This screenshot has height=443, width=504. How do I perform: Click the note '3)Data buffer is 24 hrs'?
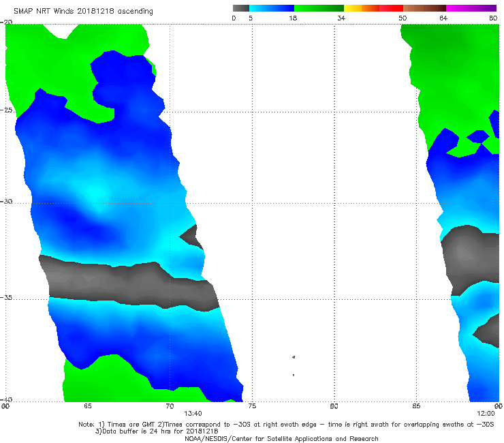click(157, 431)
